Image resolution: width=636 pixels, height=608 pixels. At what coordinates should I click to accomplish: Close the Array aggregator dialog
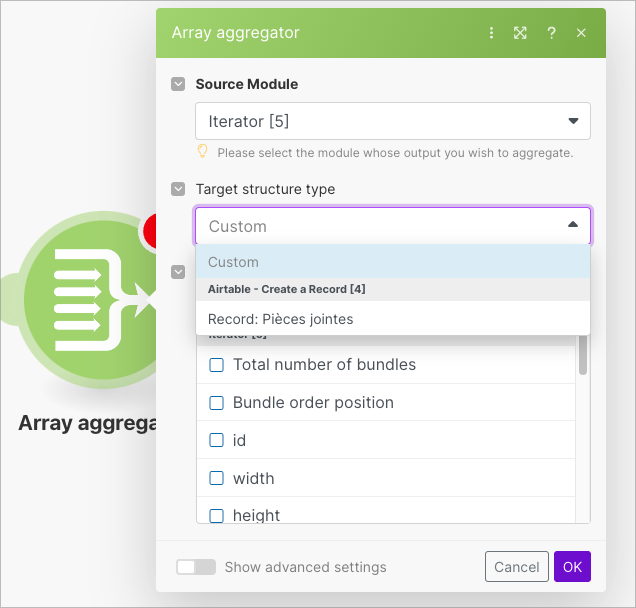tap(581, 33)
